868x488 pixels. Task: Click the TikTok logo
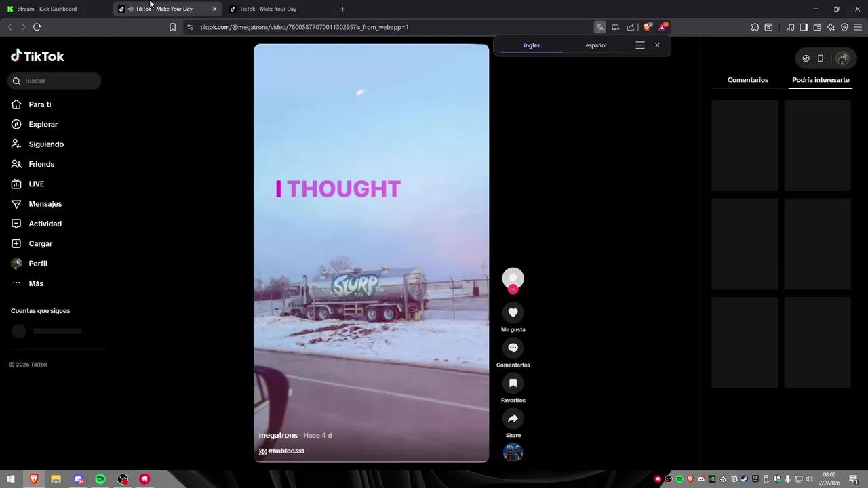tap(37, 56)
